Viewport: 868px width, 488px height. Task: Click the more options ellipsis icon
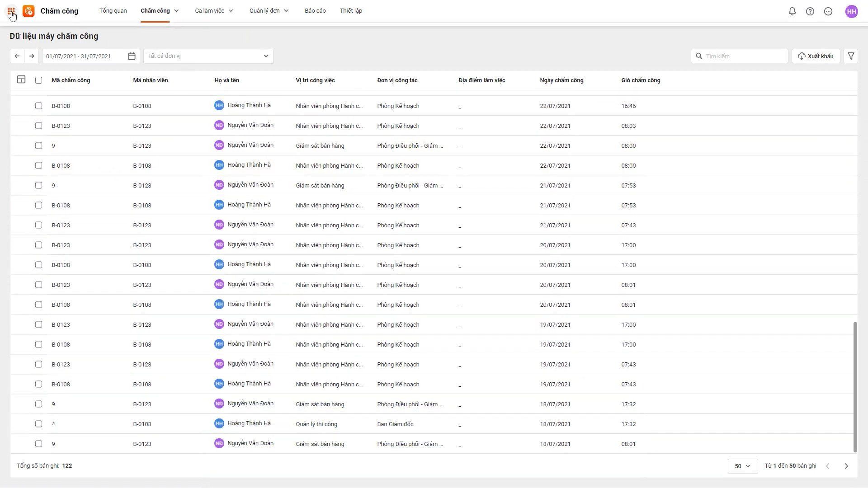point(828,11)
